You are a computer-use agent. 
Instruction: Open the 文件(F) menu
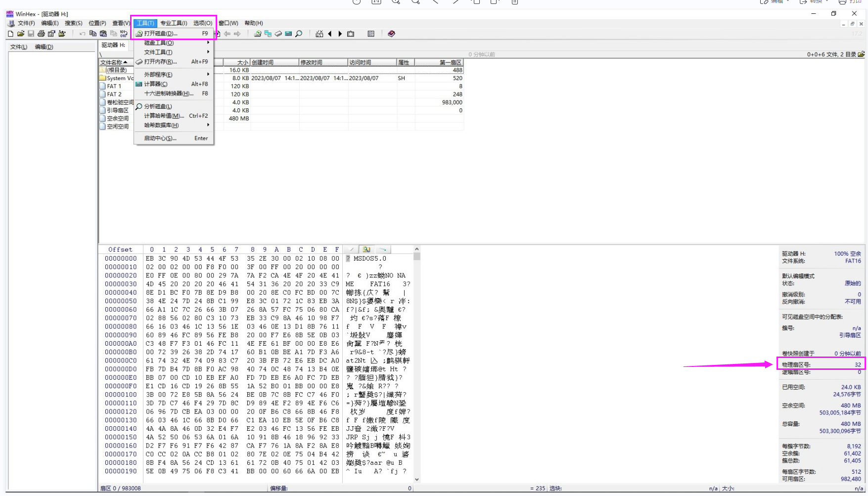pyautogui.click(x=26, y=23)
